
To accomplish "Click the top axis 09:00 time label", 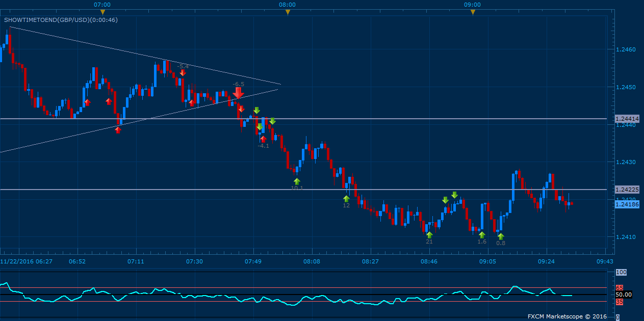I will 473,4.
